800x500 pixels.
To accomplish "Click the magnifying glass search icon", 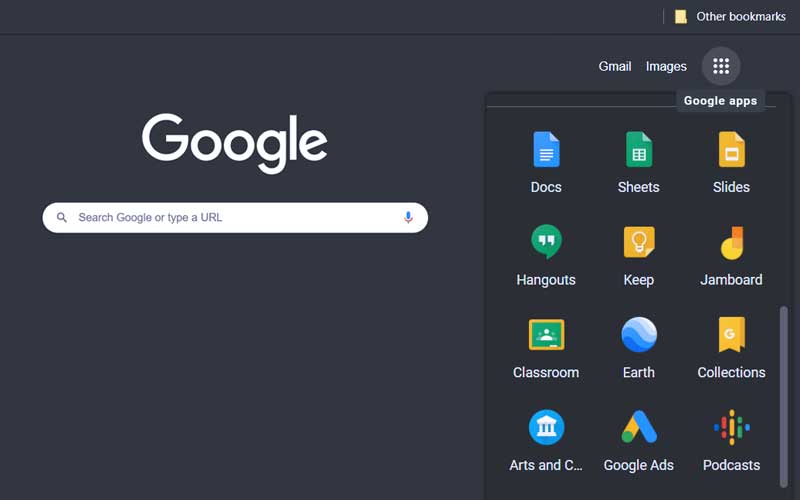I will 62,217.
